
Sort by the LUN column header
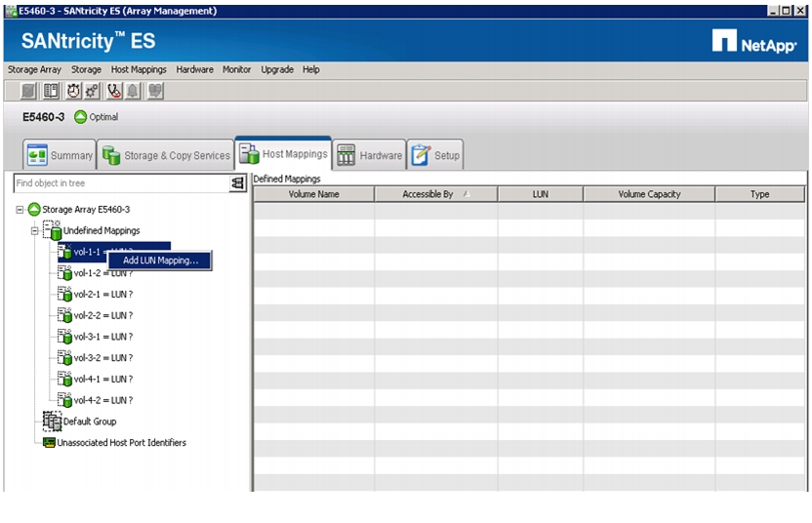click(x=540, y=194)
